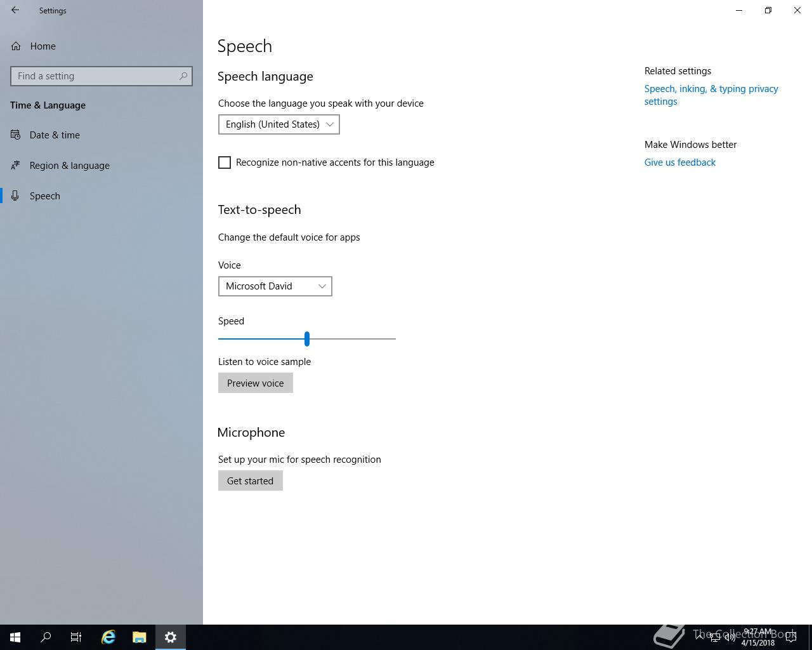Show hidden system tray icons
Viewport: 812px width, 650px height.
[x=700, y=637]
